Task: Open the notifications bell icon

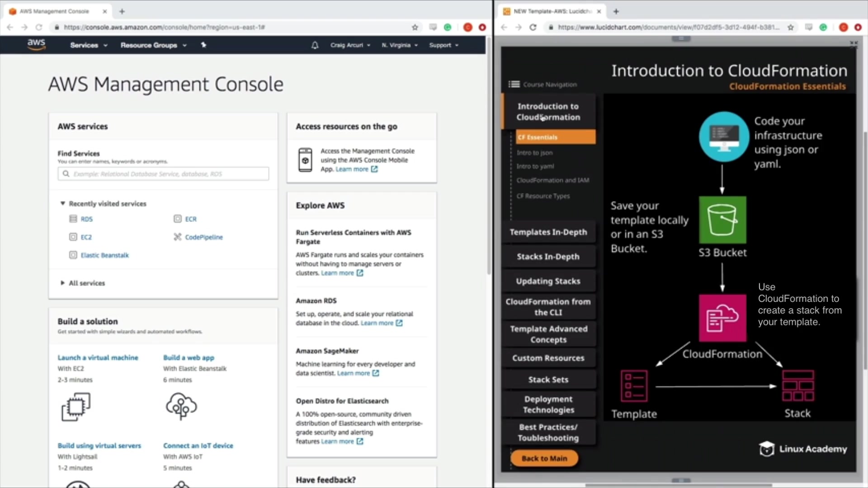Action: 315,45
